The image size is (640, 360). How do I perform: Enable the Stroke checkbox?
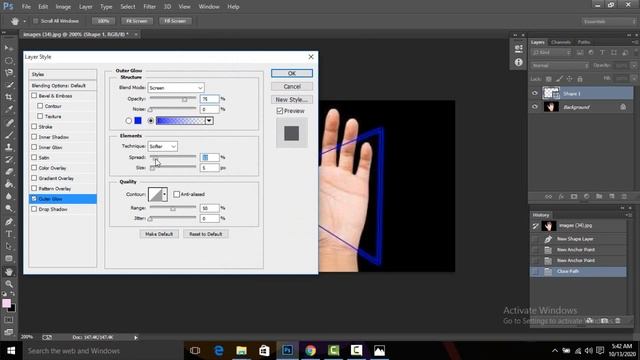point(34,127)
